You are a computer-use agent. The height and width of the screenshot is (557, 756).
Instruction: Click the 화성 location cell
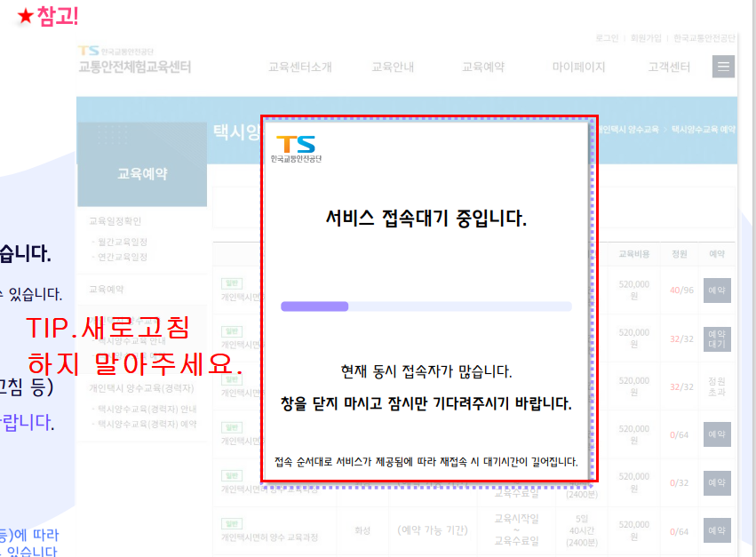[362, 530]
